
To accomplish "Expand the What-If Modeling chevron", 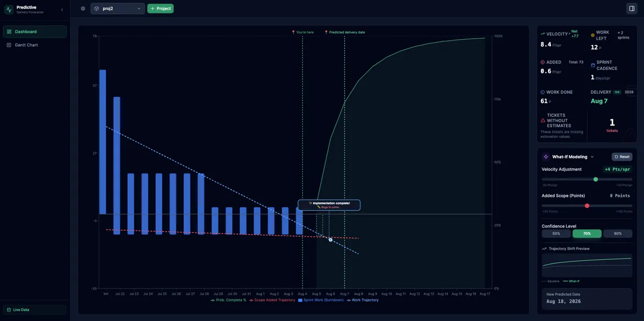I will [592, 157].
